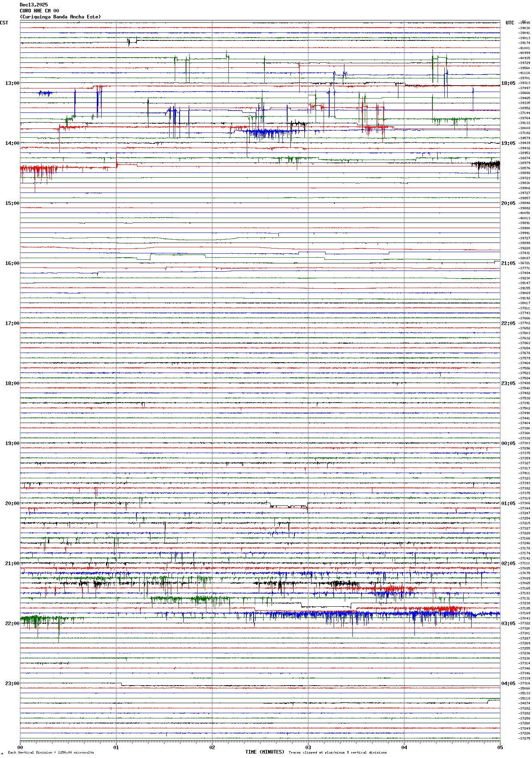The image size is (532, 758).
Task: Click the 20:00 CST time marker
Action: pyautogui.click(x=12, y=503)
